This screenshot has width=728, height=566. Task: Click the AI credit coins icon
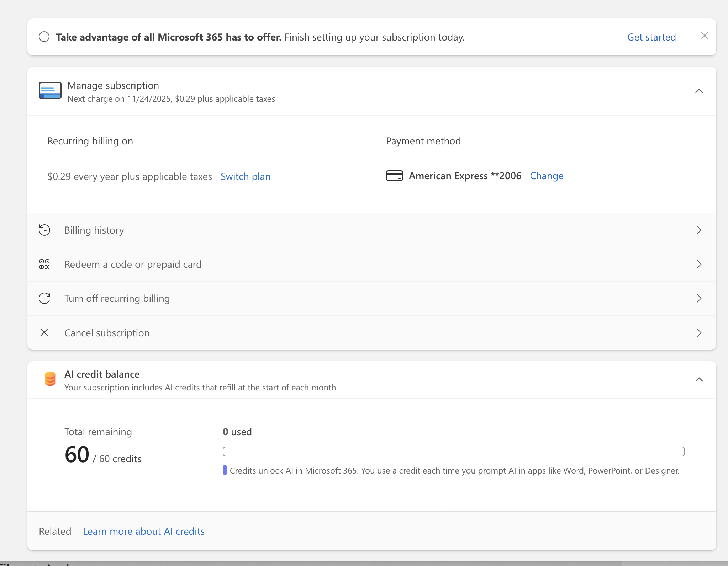[50, 379]
